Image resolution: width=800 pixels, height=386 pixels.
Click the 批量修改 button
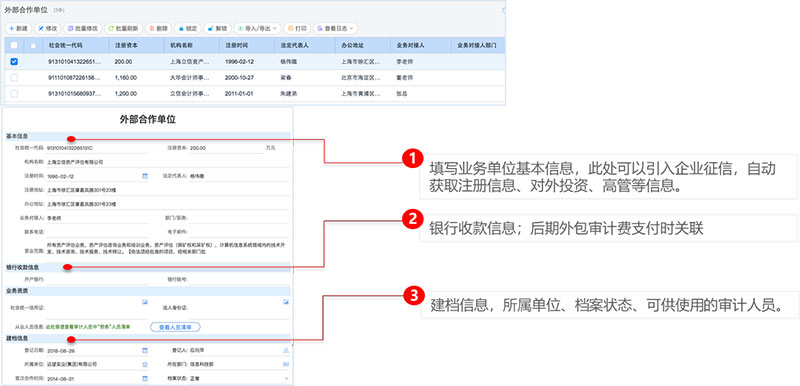[83, 29]
